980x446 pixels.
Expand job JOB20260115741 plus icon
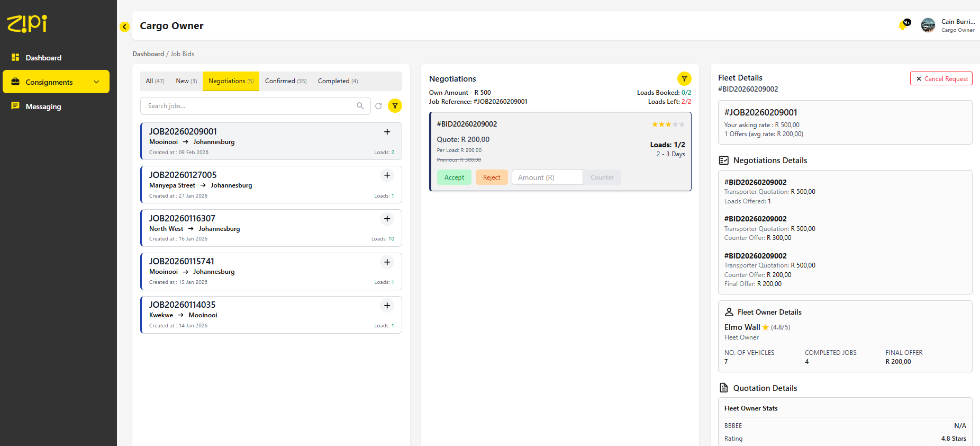pos(387,262)
